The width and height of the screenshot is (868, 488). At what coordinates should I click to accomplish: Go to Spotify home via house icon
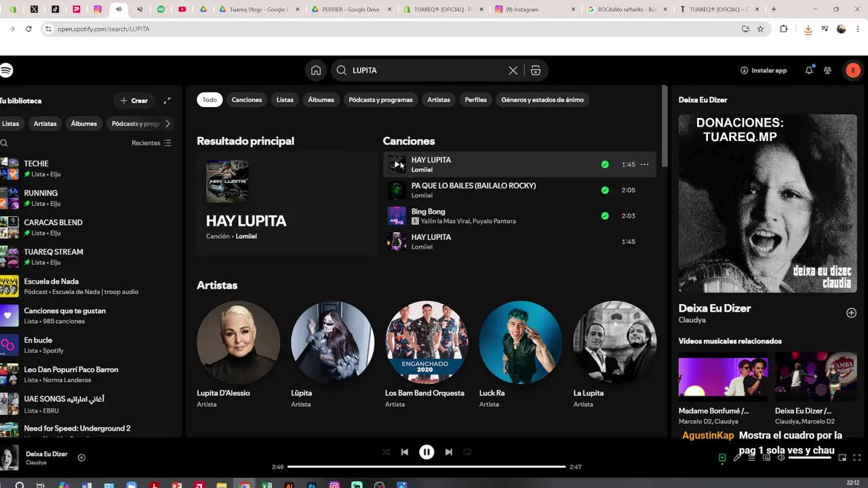pyautogui.click(x=316, y=70)
